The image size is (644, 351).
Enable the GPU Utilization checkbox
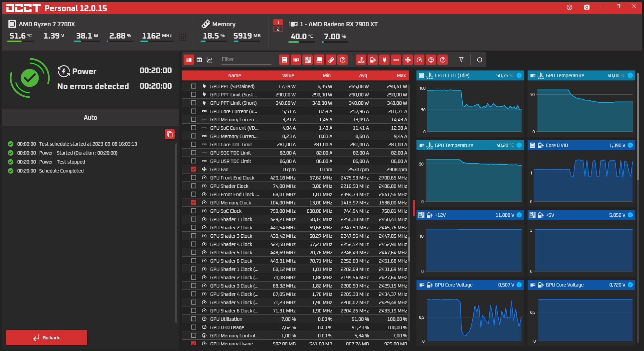[194, 319]
